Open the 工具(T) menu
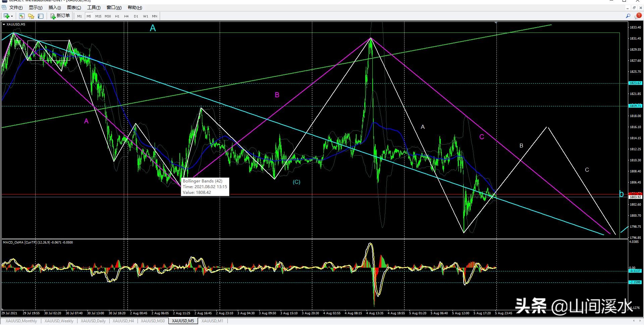This screenshot has width=644, height=325. coord(94,7)
